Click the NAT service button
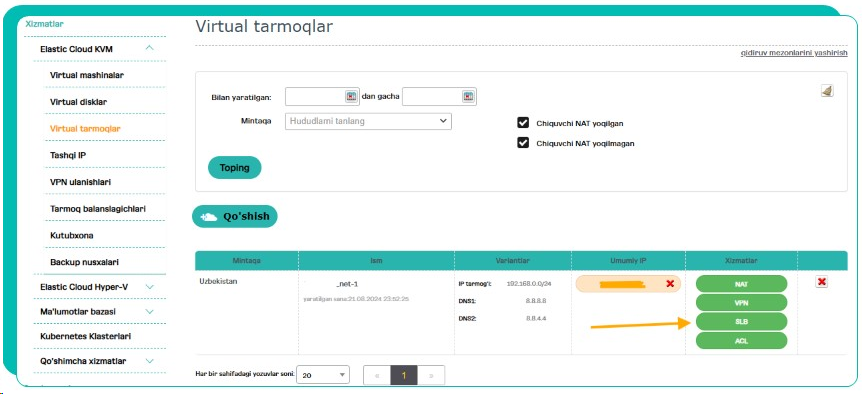The image size is (862, 394). [741, 284]
